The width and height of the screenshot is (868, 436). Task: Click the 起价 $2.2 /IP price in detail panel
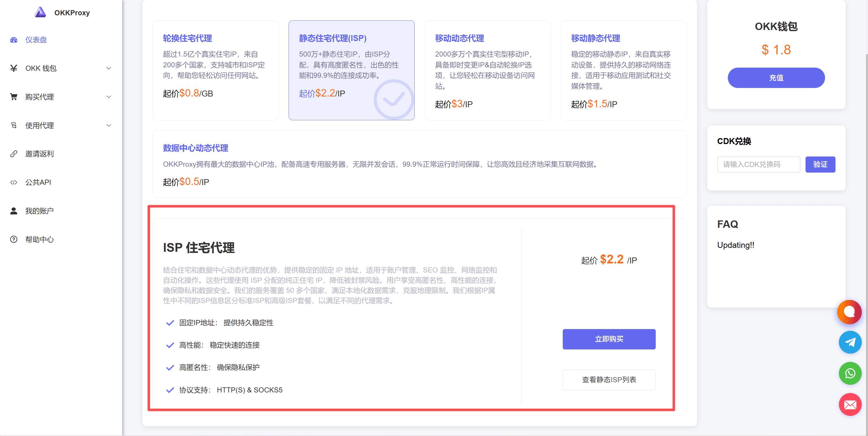[609, 260]
